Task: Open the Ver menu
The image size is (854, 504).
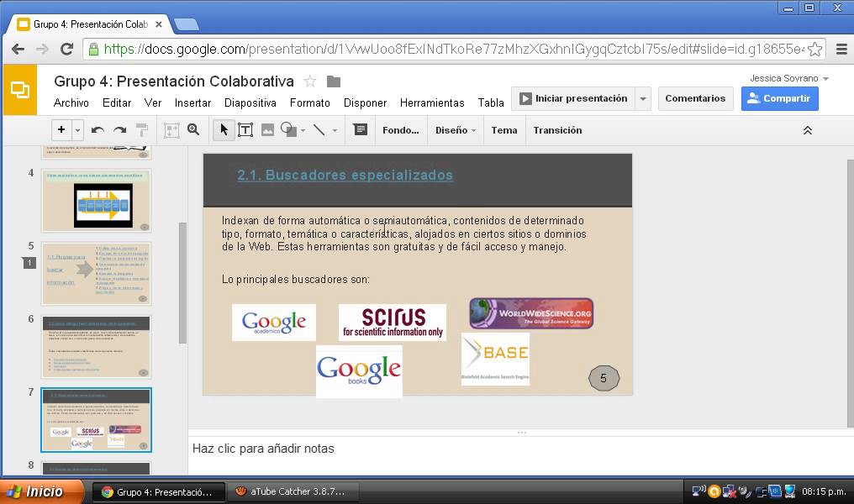Action: pyautogui.click(x=153, y=102)
